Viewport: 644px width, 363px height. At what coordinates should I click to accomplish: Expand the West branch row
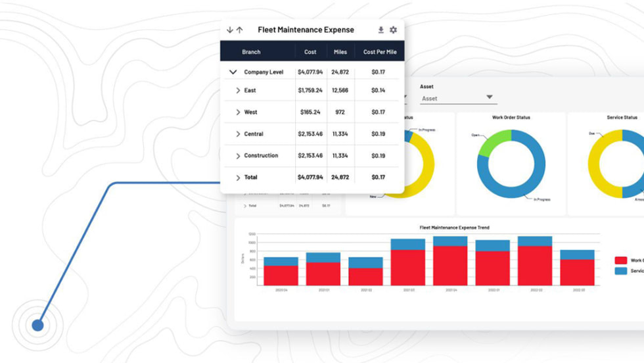(x=238, y=112)
